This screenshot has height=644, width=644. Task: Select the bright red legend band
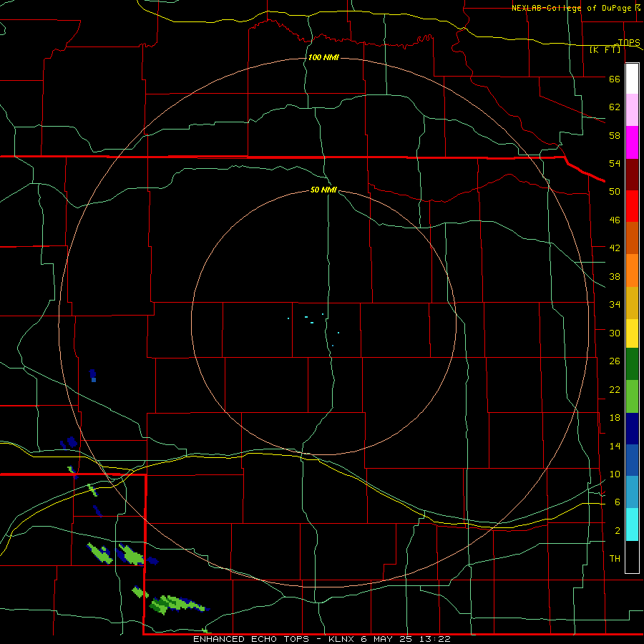(632, 206)
